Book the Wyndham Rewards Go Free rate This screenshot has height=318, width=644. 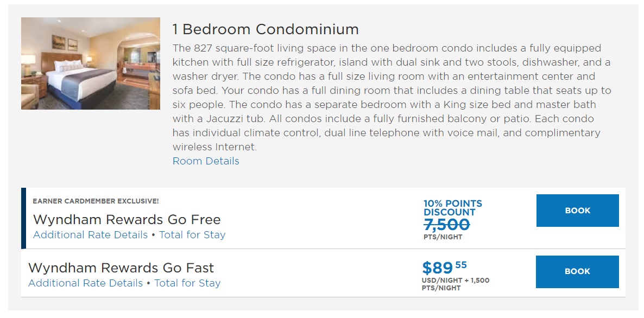(577, 210)
